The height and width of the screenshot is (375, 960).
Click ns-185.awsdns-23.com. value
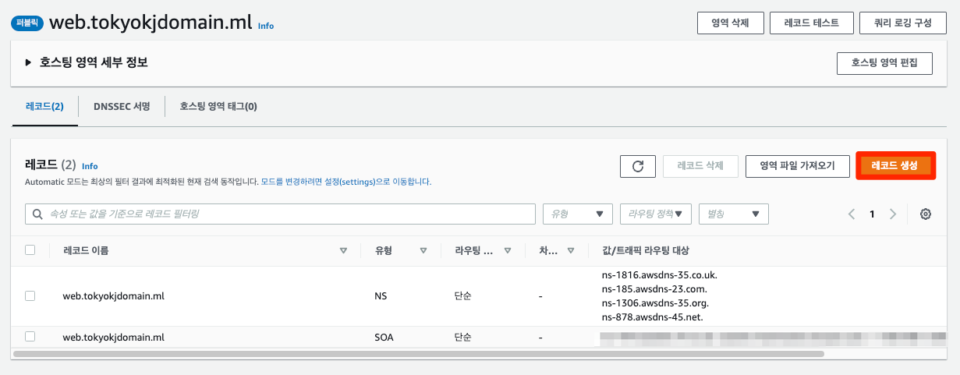coord(654,289)
